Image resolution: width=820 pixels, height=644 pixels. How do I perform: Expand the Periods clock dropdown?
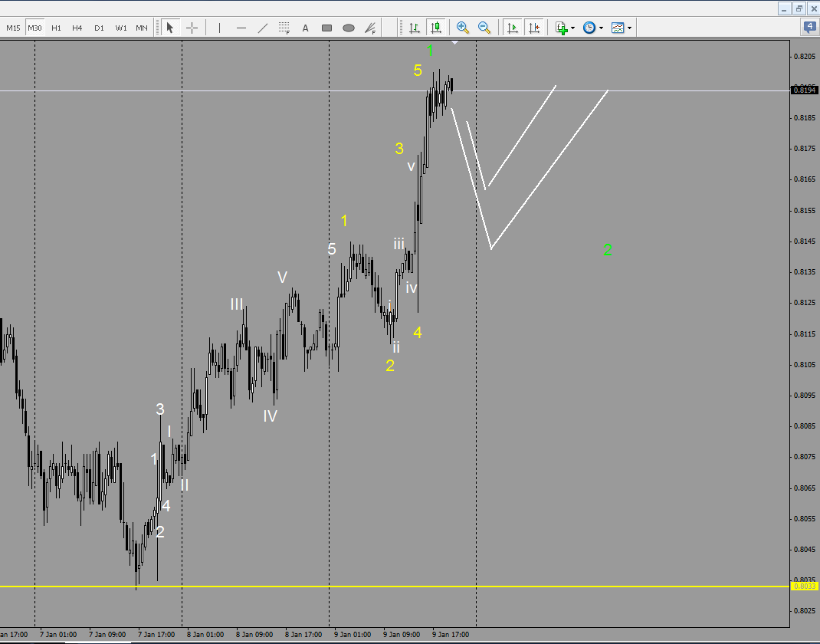(601, 28)
